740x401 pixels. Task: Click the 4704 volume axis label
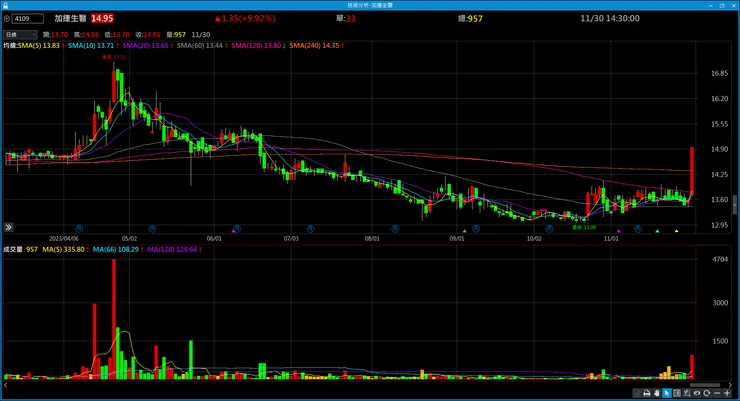coord(720,259)
